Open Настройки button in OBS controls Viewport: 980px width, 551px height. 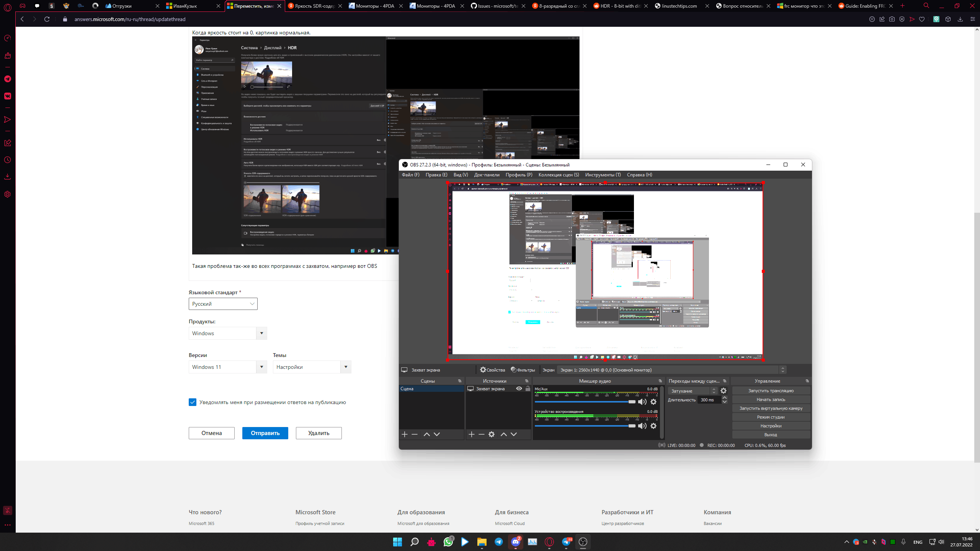tap(771, 426)
